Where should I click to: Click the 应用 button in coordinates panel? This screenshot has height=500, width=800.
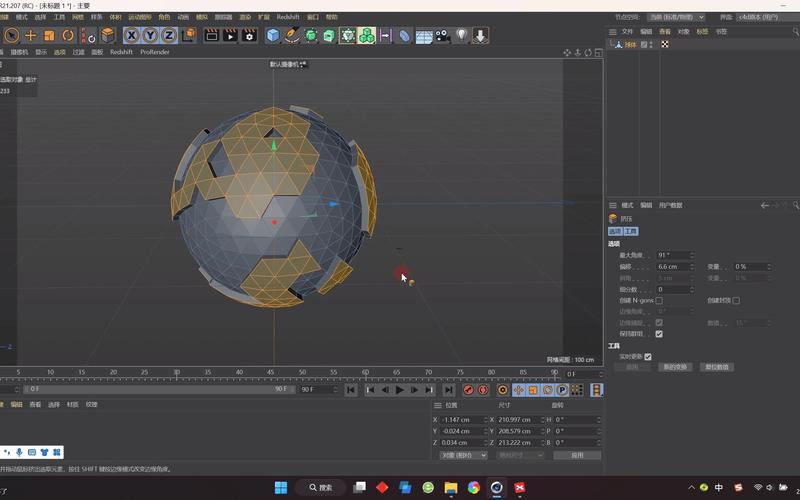[576, 455]
